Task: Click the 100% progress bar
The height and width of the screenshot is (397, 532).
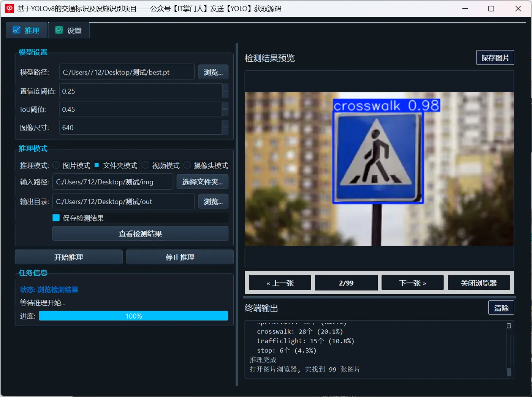Action: pos(133,316)
